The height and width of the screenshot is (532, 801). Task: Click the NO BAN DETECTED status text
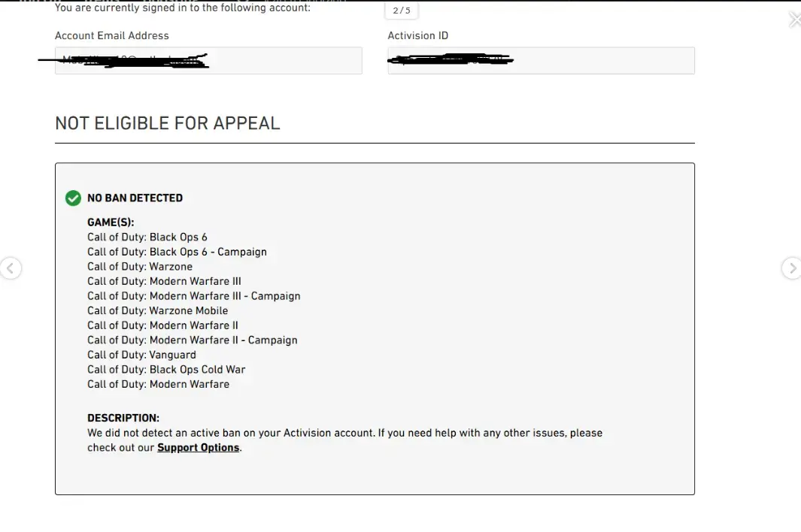point(135,198)
